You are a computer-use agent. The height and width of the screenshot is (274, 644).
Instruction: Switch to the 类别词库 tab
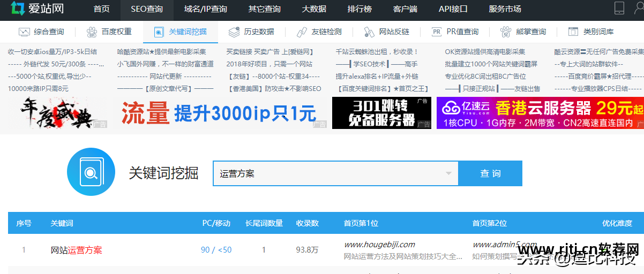(591, 32)
